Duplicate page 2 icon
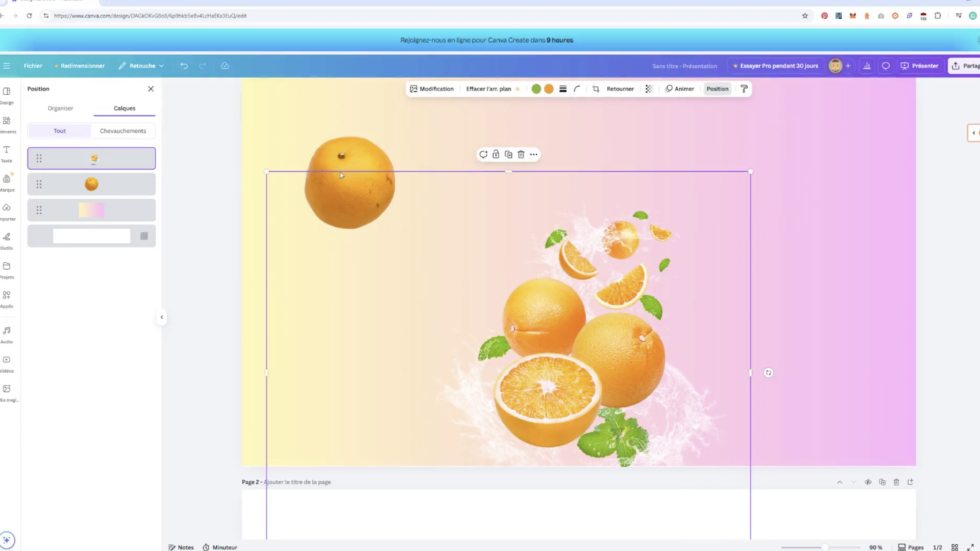The width and height of the screenshot is (980, 551). tap(882, 482)
